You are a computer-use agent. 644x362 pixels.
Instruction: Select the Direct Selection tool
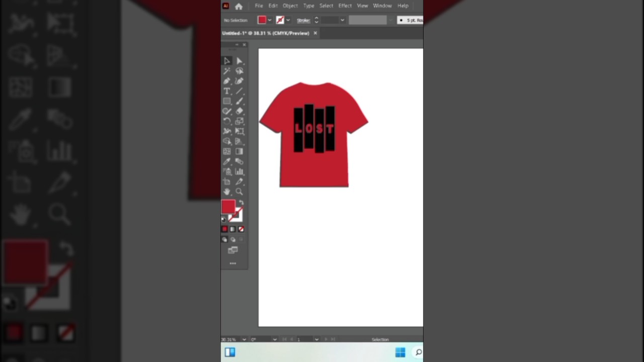(239, 61)
